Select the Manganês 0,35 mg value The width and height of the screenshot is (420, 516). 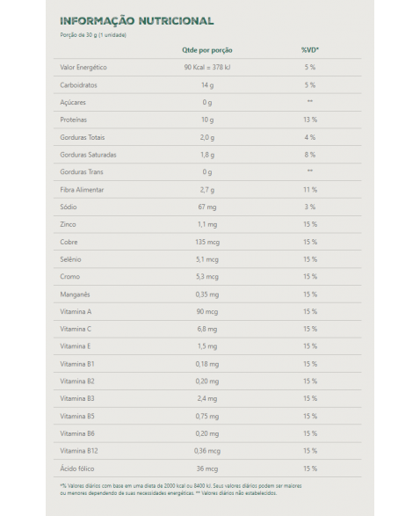pyautogui.click(x=207, y=294)
